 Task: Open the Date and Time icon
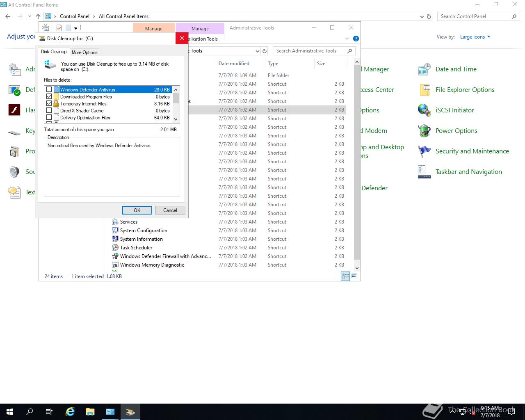tap(424, 69)
